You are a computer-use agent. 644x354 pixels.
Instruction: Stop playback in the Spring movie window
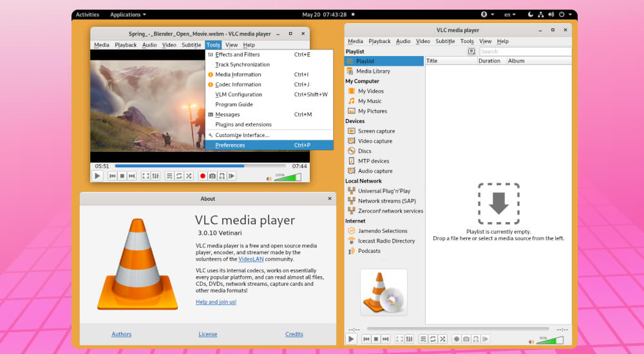pos(122,176)
